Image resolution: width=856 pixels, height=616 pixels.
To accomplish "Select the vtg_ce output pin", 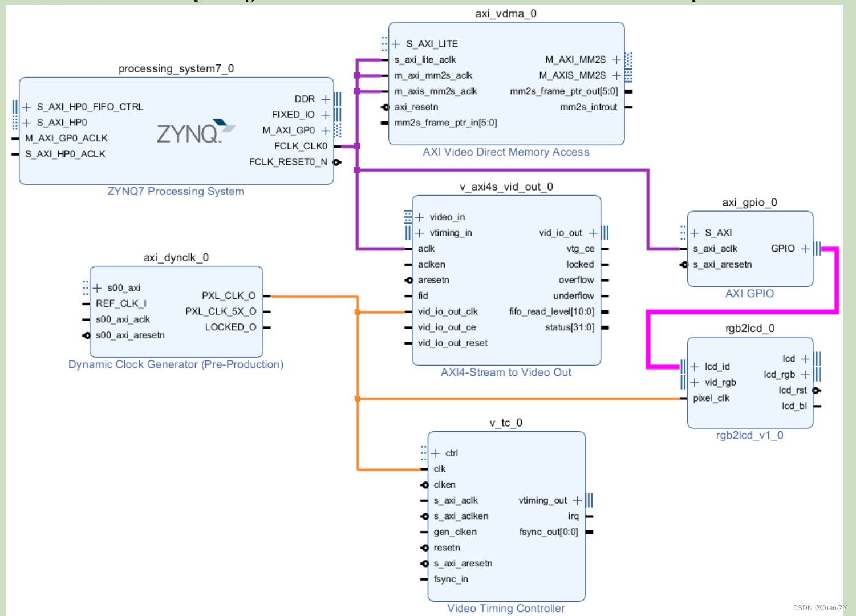I will (x=581, y=249).
